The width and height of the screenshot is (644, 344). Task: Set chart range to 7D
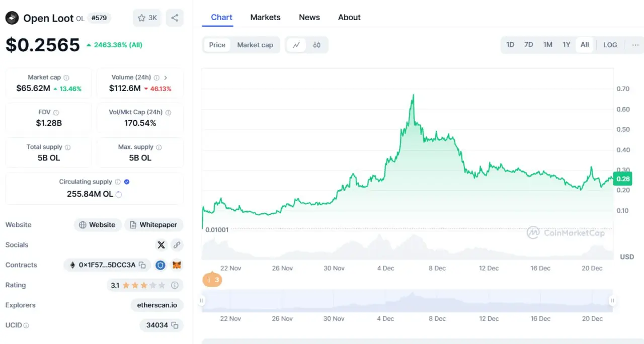coord(529,45)
